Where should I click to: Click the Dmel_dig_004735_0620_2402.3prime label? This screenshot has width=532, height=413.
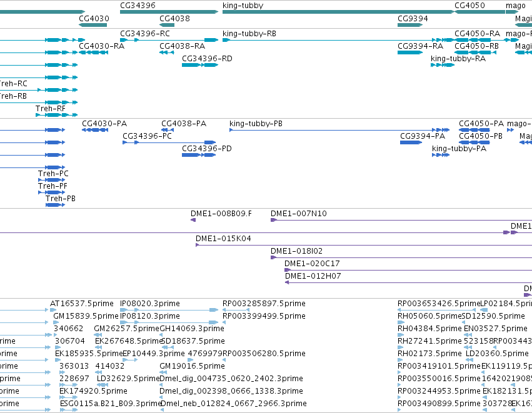231,379
